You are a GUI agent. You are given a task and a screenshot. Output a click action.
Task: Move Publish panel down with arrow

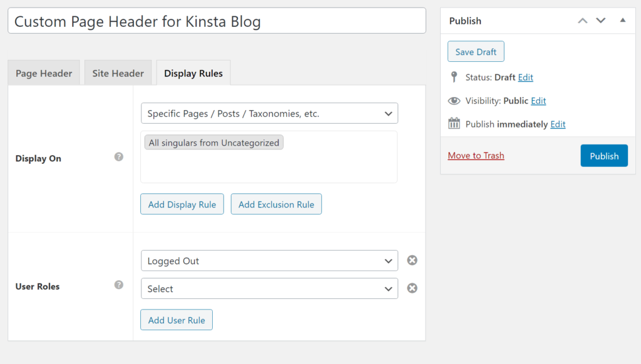click(x=601, y=21)
